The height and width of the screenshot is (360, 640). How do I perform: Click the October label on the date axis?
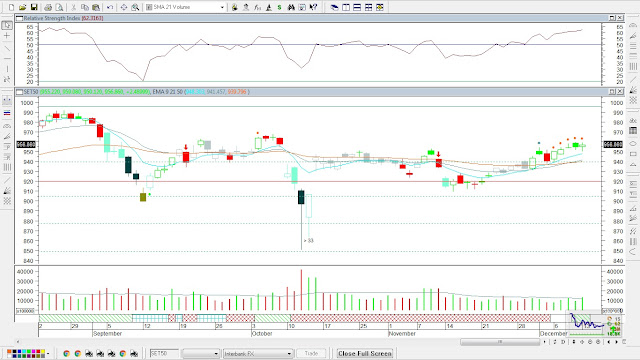[x=262, y=333]
